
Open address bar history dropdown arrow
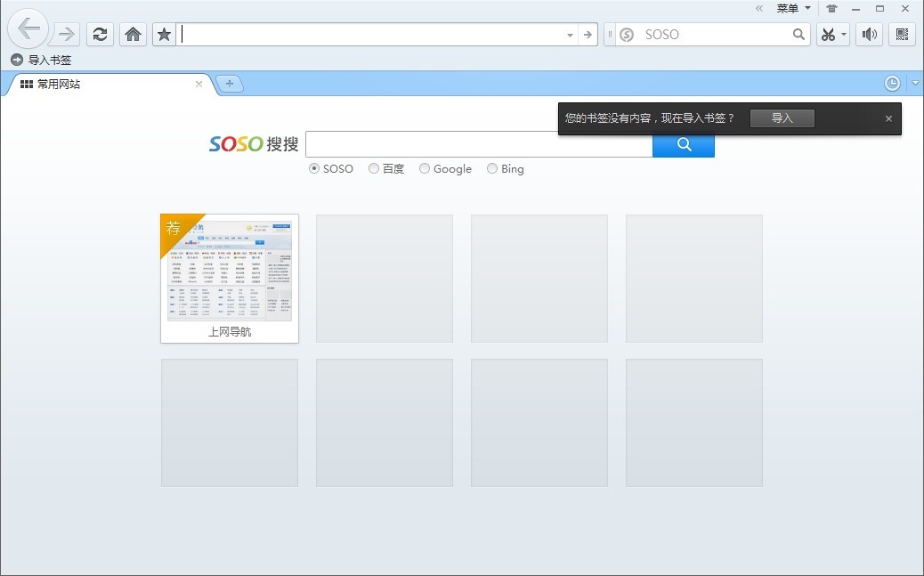coord(570,36)
